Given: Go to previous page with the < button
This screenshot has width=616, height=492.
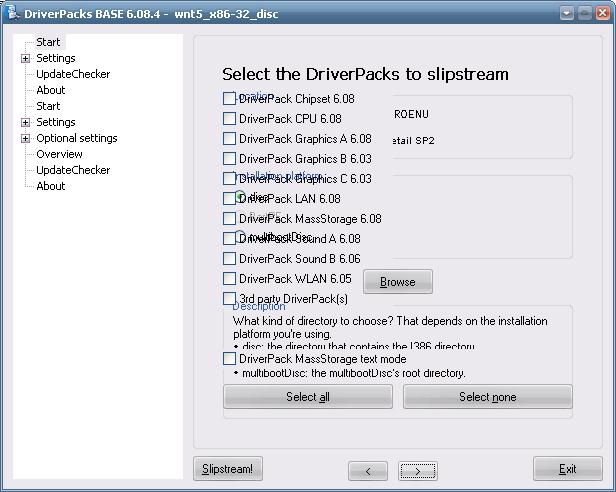Looking at the screenshot, I should (x=368, y=470).
